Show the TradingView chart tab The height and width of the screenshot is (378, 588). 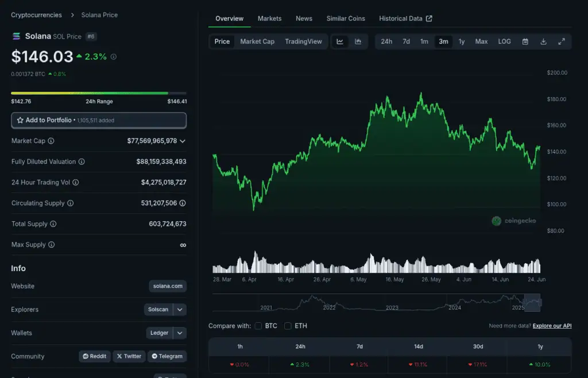pyautogui.click(x=303, y=41)
